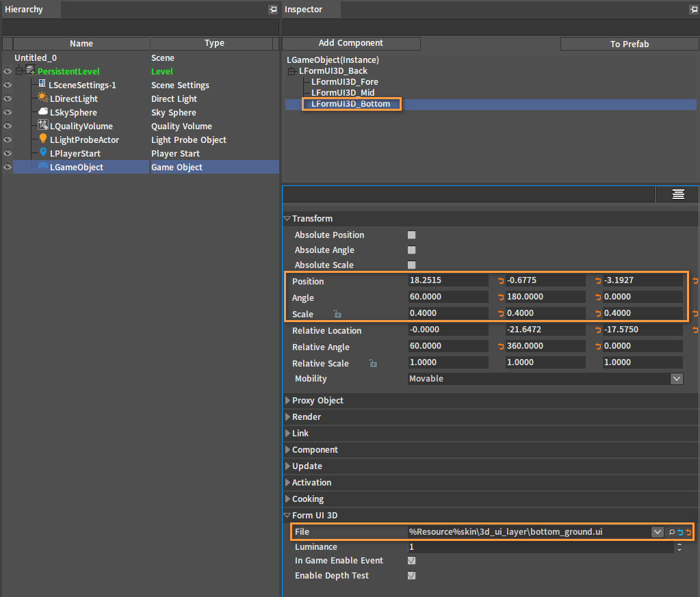Expand the Activation section
Image resolution: width=700 pixels, height=597 pixels.
(x=287, y=482)
